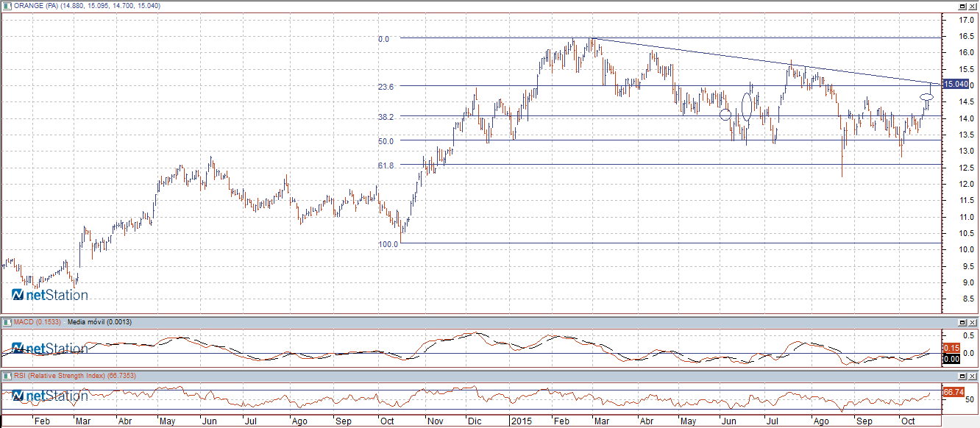980x428 pixels.
Task: Maximize the ORANGE price chart panel
Action: [x=962, y=6]
